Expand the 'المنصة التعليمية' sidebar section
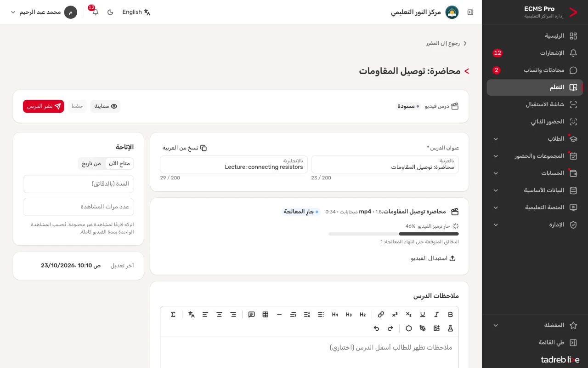Image resolution: width=588 pixels, height=368 pixels. click(535, 207)
